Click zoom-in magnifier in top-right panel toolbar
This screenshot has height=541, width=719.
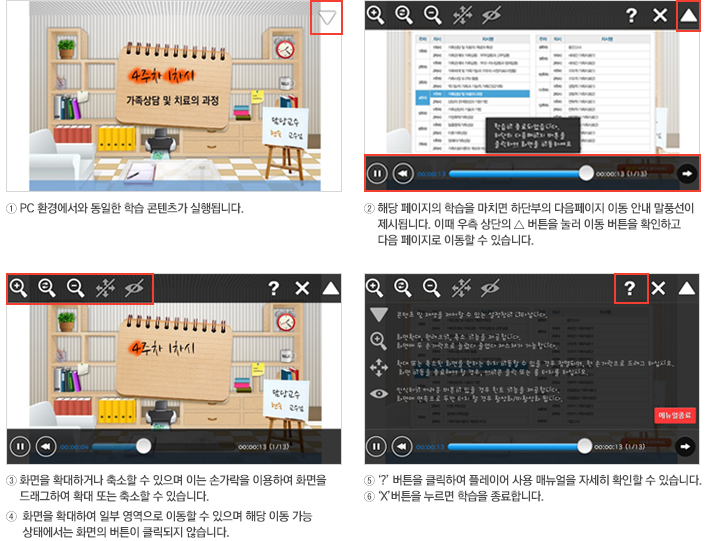[375, 15]
